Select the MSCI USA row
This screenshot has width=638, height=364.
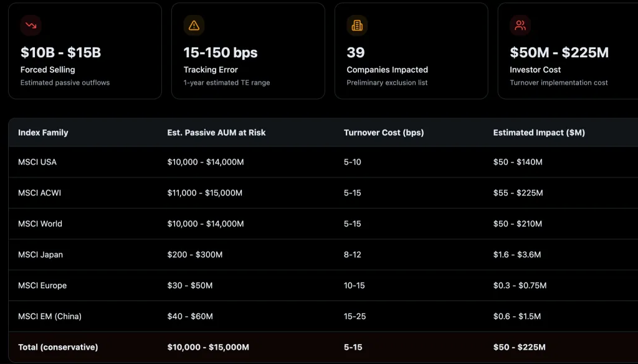[37, 162]
